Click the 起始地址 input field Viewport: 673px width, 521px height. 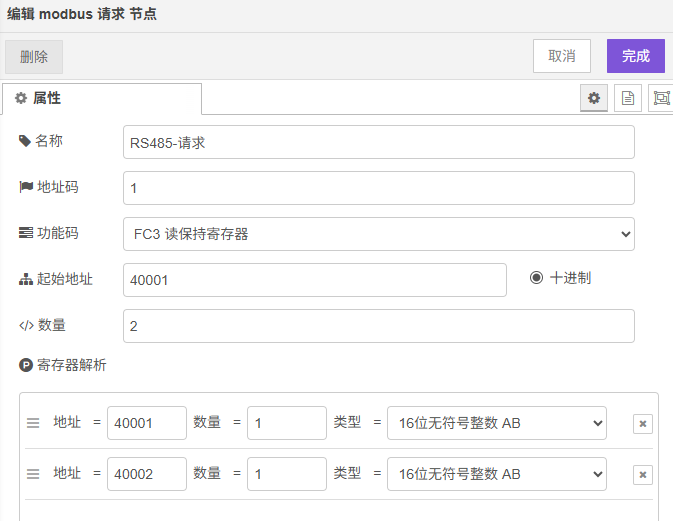click(314, 280)
